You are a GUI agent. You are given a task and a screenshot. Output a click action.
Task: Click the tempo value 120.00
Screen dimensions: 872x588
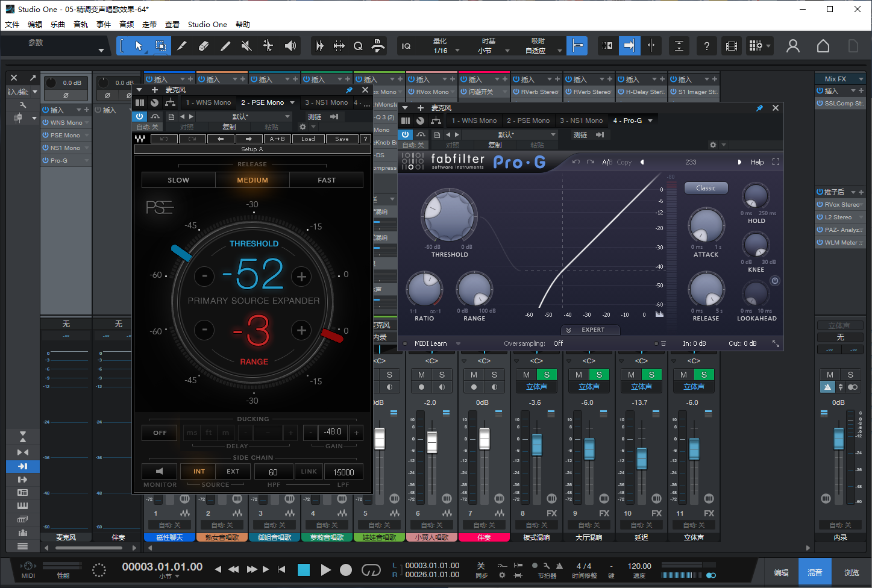[x=638, y=566]
